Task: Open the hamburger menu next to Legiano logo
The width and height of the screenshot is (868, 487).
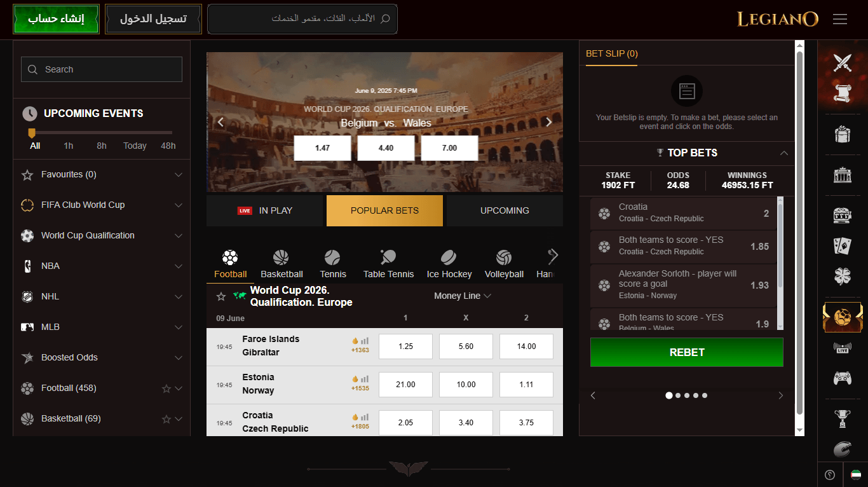Action: [x=840, y=20]
